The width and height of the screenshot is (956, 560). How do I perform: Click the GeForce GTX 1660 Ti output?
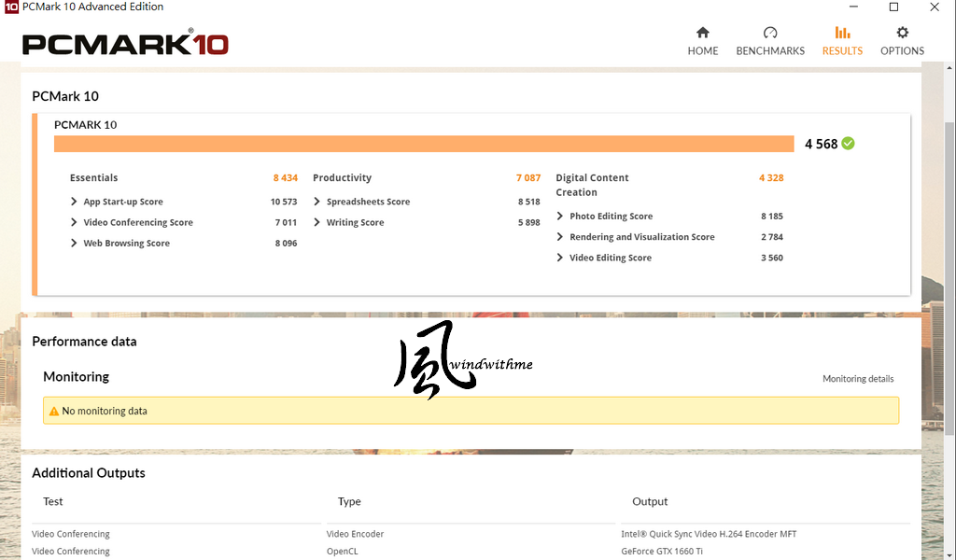pos(662,552)
